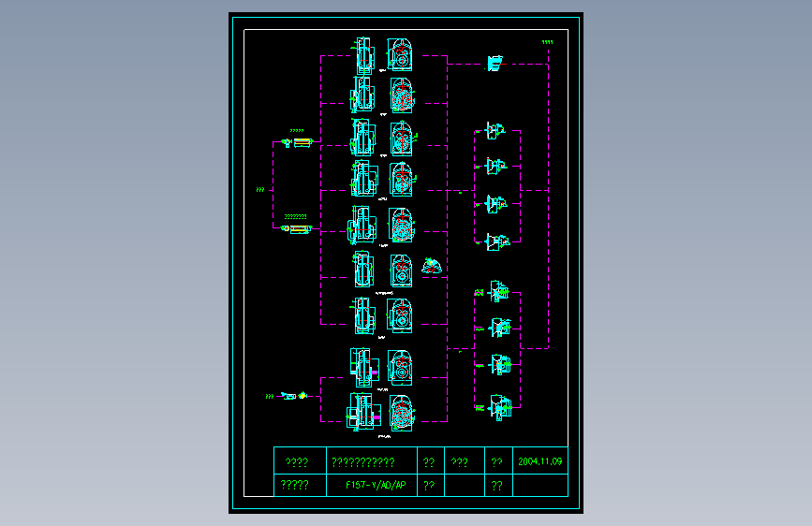Select the bottommost gearbox front-view drawing
This screenshot has height=526, width=812.
coord(402,413)
